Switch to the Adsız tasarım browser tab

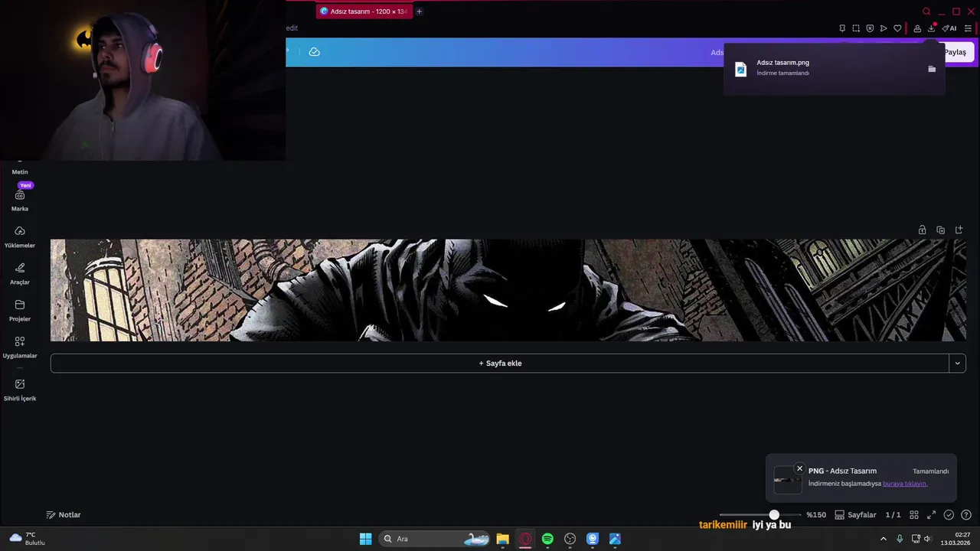coord(364,11)
